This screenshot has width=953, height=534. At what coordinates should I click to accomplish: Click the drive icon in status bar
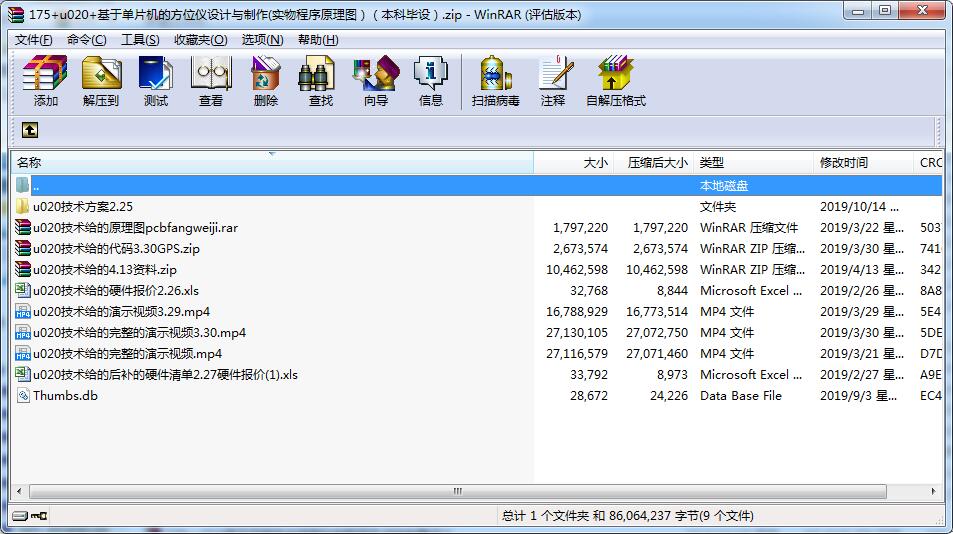pos(20,516)
